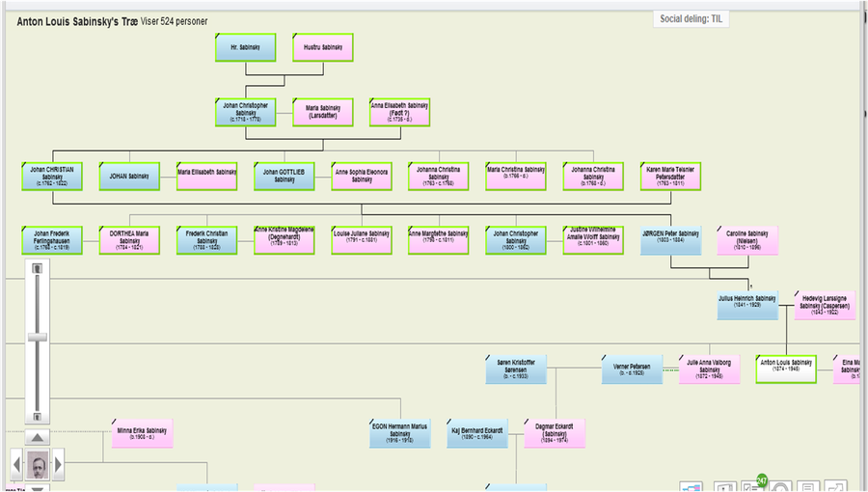868x492 pixels.
Task: Select Julie Anna Valborg Sabinsky card
Action: coord(709,369)
